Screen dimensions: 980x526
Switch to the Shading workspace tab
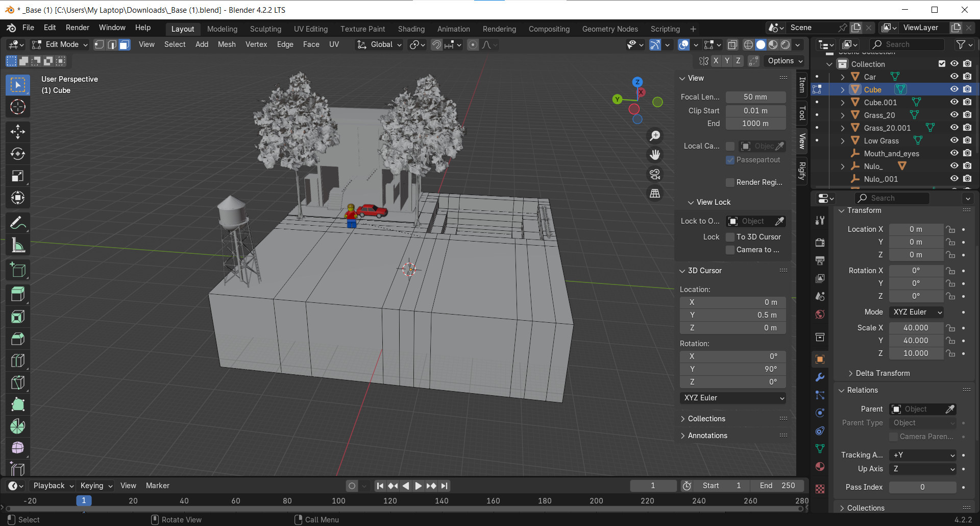pyautogui.click(x=411, y=29)
